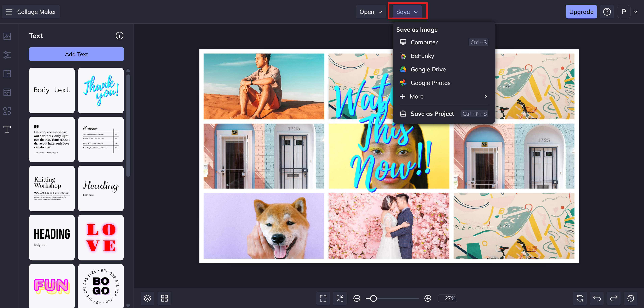Click the Undo arrow icon

pos(597,298)
